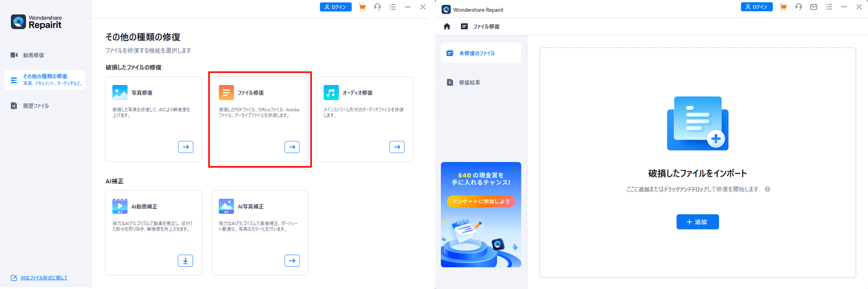The width and height of the screenshot is (868, 289).
Task: Click the 動画修復 camera icon
Action: coord(14,55)
